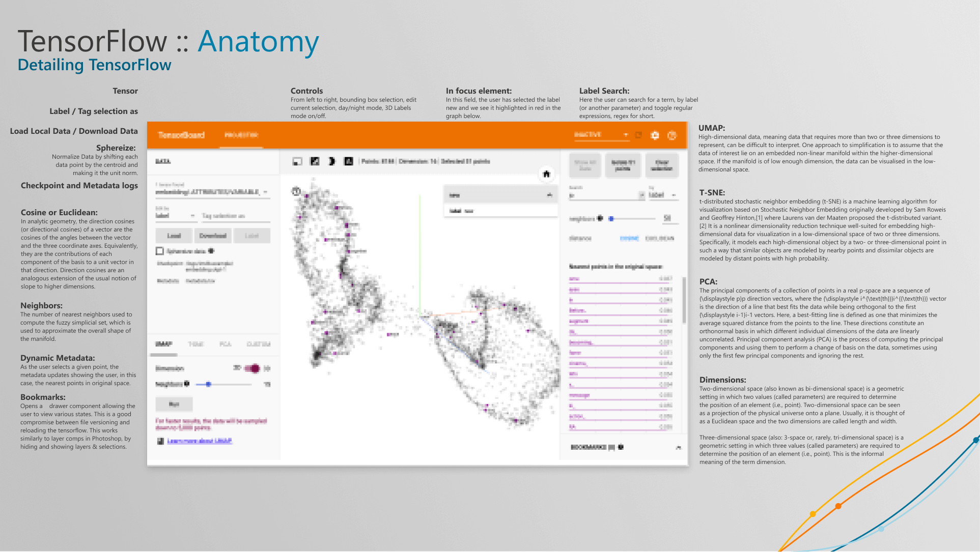This screenshot has height=552, width=980.
Task: Switch to the T-SNE tab
Action: (196, 344)
